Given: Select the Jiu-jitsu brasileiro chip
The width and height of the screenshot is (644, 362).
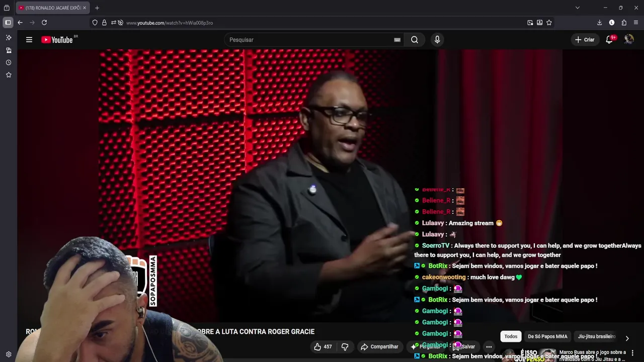Looking at the screenshot, I should point(597,336).
